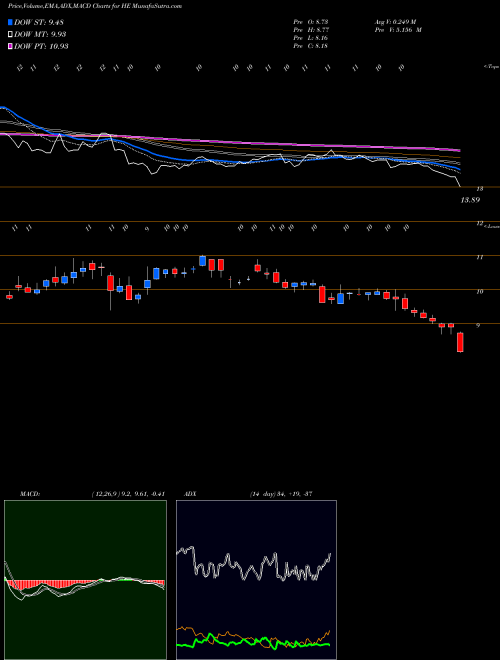
Task: Click the 'Pre L: 8.16' value
Action: [311, 38]
